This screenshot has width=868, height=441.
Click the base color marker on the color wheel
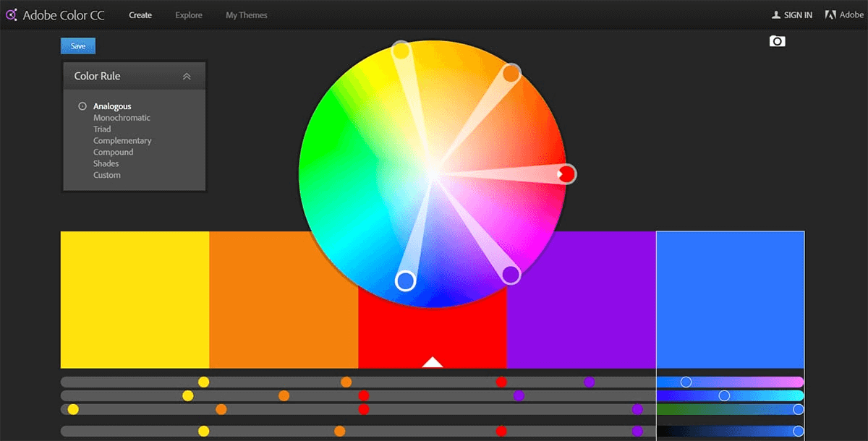click(x=566, y=174)
